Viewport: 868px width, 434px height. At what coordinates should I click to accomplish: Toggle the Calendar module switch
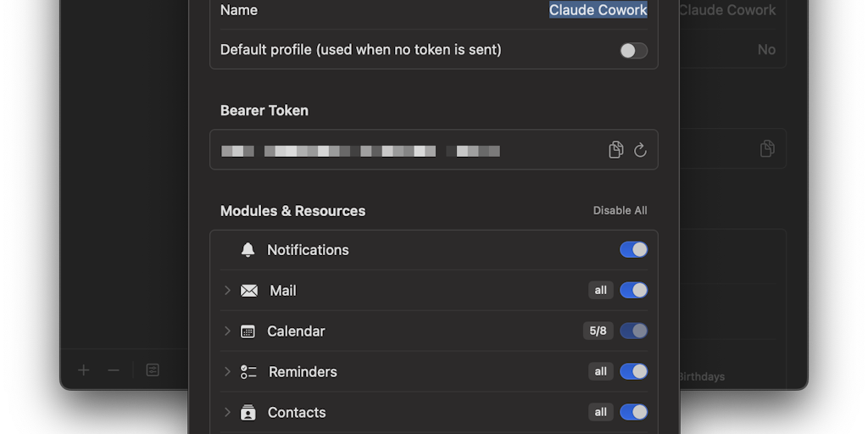coord(633,331)
